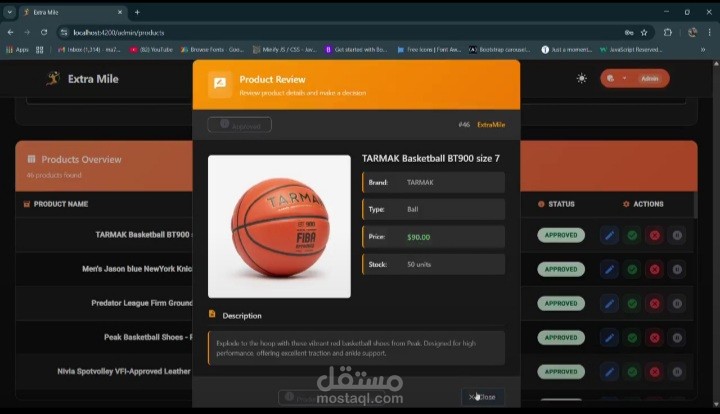Viewport: 720px width, 414px height.
Task: Edit the Peak Basketball Shoes row
Action: pyautogui.click(x=609, y=338)
